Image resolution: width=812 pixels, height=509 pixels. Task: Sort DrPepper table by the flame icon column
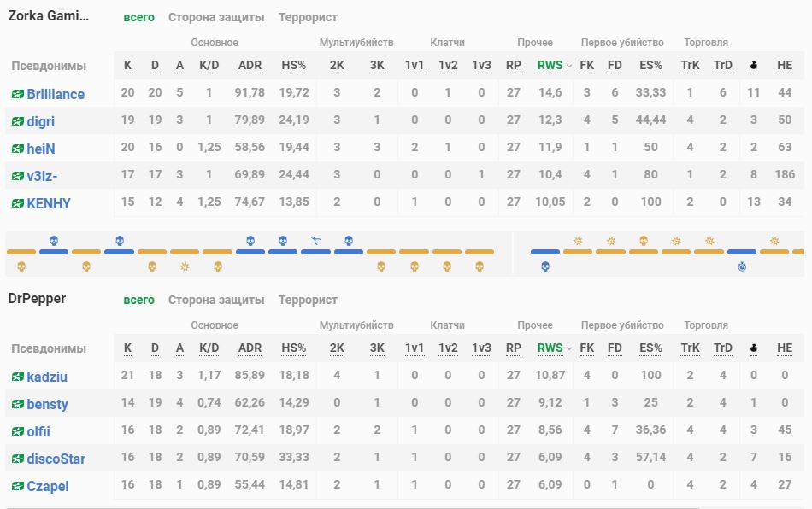tap(753, 348)
